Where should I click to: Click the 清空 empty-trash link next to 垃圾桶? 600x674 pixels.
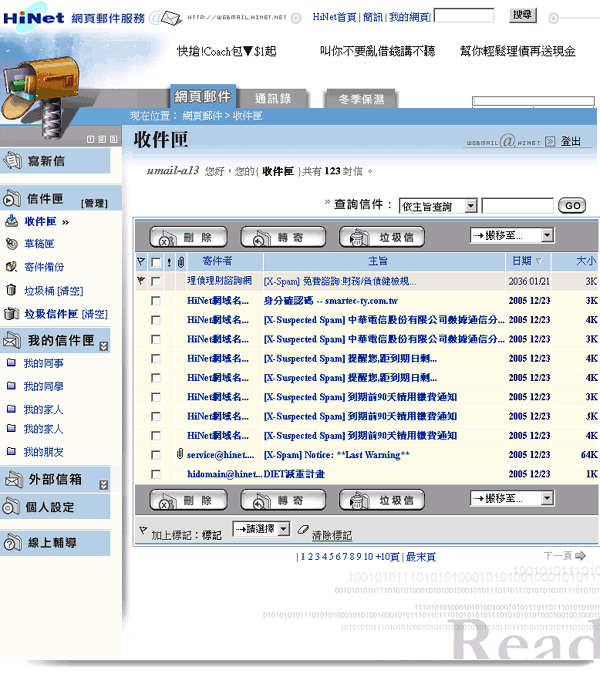(70, 291)
